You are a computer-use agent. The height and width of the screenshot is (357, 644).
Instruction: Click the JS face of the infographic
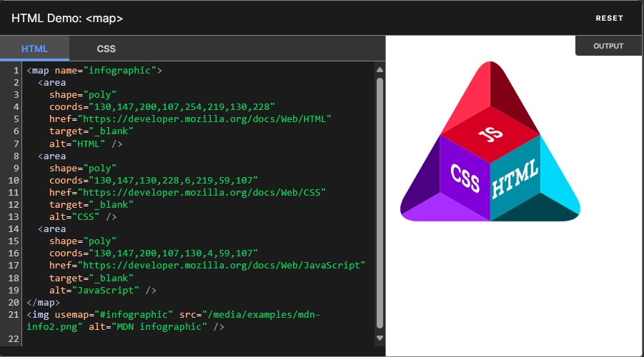[490, 134]
